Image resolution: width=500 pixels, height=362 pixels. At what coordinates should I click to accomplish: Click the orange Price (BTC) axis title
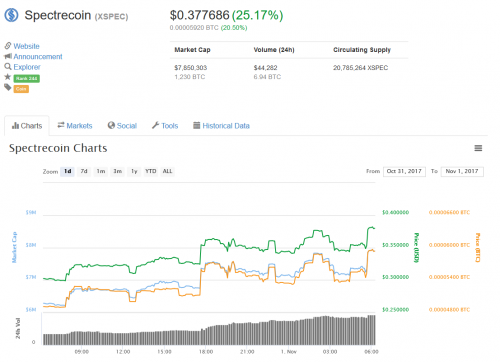tap(477, 247)
